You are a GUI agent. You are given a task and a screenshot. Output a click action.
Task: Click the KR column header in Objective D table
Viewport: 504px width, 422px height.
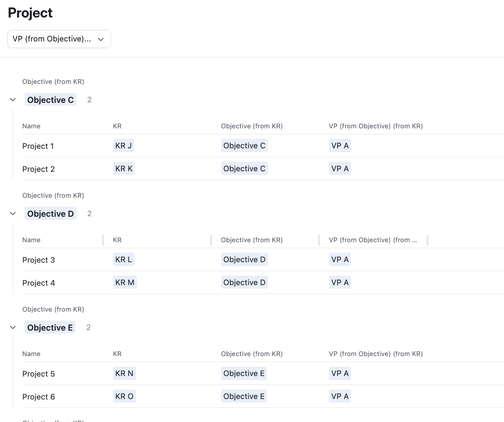click(117, 240)
